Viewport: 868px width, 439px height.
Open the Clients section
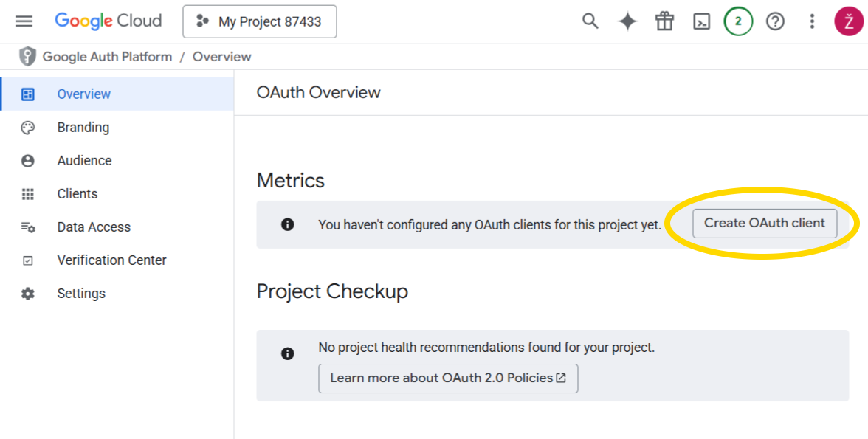77,193
